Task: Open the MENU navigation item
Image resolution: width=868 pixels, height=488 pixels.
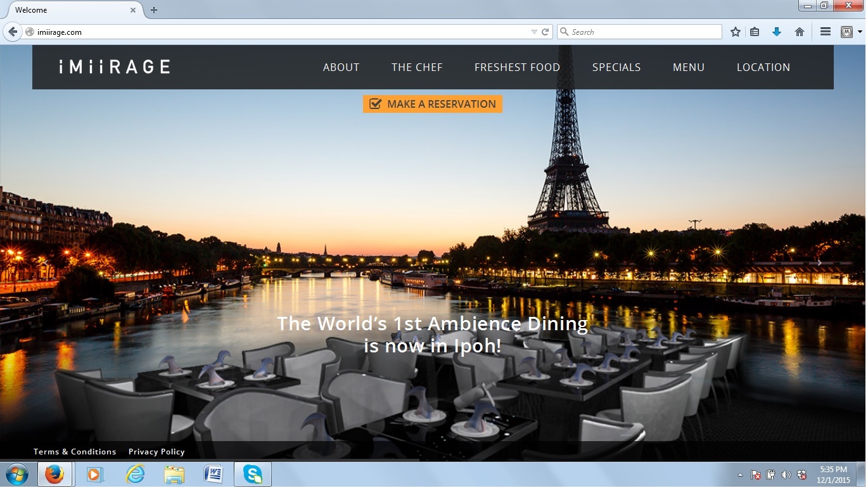Action: point(689,67)
